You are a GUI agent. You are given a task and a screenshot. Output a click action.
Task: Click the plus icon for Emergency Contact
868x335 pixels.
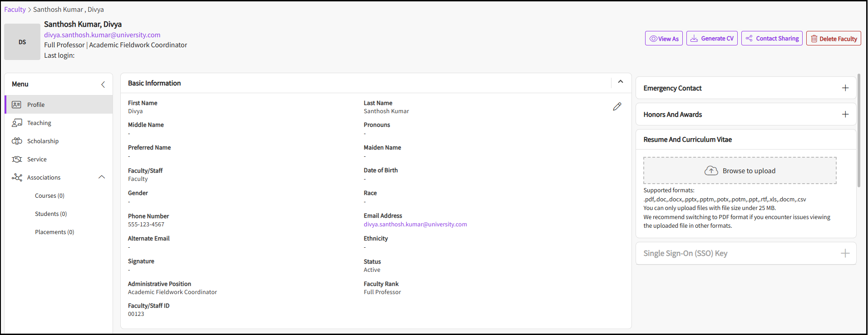click(845, 88)
